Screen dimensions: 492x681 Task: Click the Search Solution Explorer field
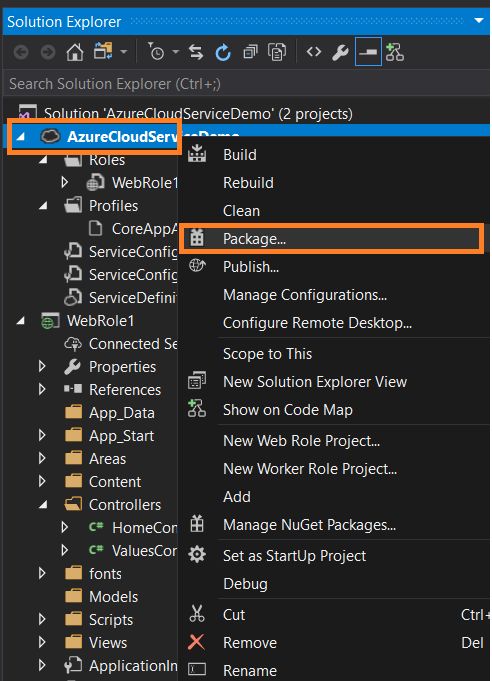tap(246, 83)
